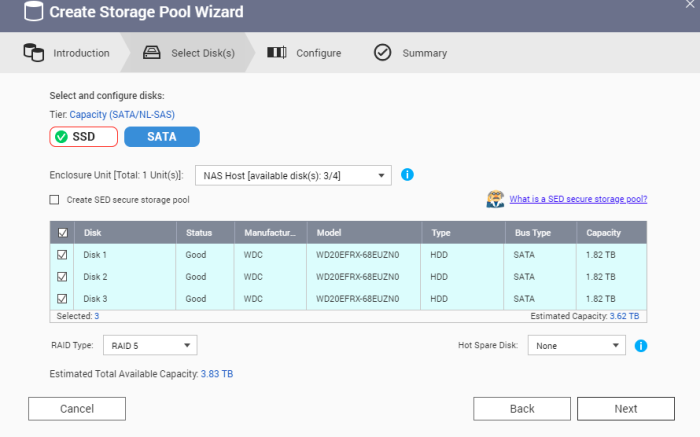Viewport: 700px width, 437px height.
Task: Click the Configure step icon
Action: 277,53
